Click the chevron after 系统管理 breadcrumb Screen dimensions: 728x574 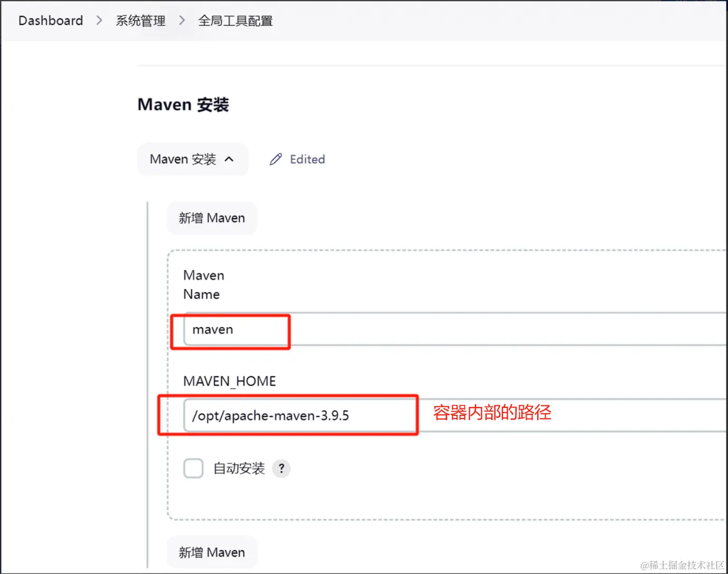pyautogui.click(x=182, y=21)
